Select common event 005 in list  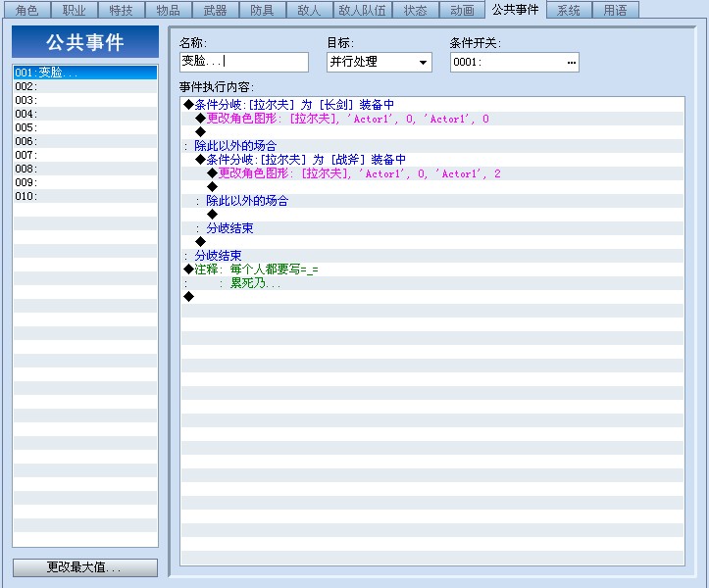point(85,127)
